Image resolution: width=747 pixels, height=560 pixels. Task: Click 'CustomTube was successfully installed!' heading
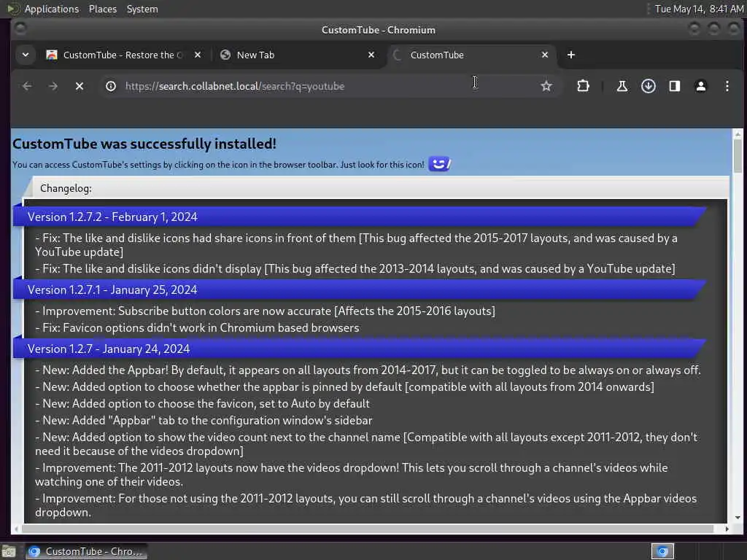[x=144, y=144]
